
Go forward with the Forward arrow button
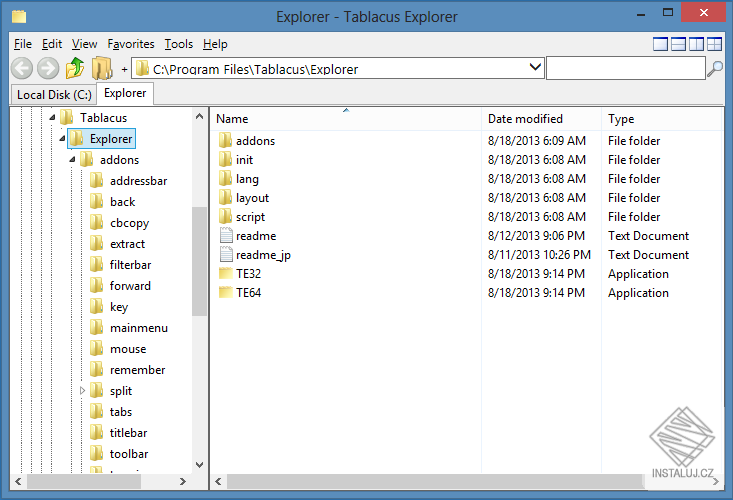[x=48, y=69]
